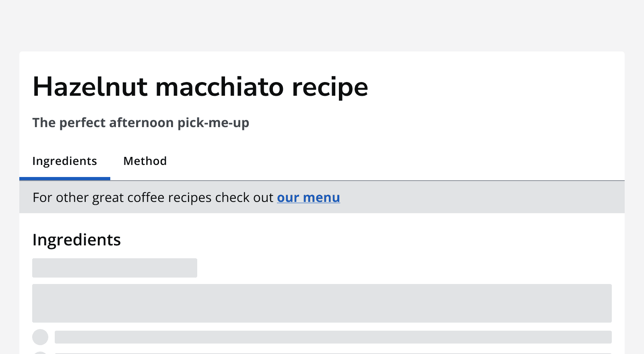Viewport: 644px width, 354px height.
Task: Click the text preceding the our menu link
Action: [x=153, y=198]
